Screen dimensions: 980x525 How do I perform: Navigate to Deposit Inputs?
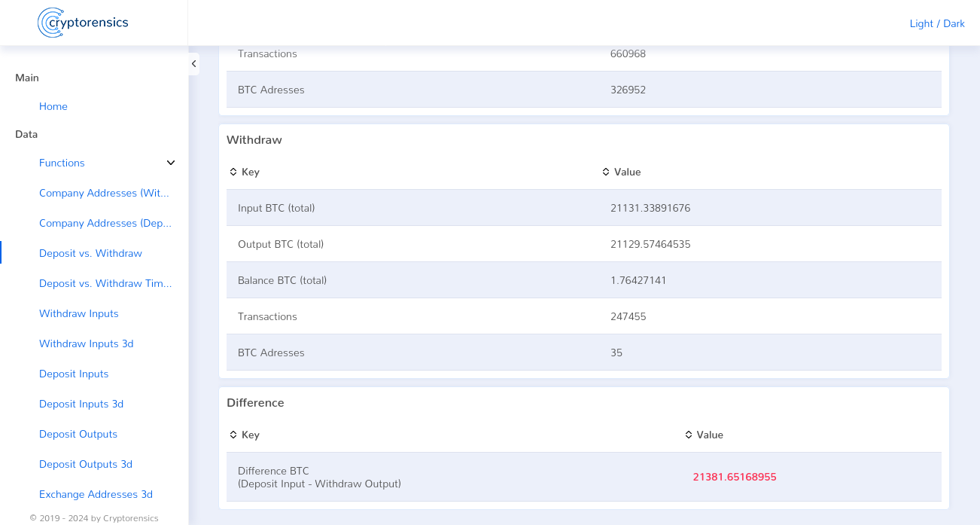74,374
